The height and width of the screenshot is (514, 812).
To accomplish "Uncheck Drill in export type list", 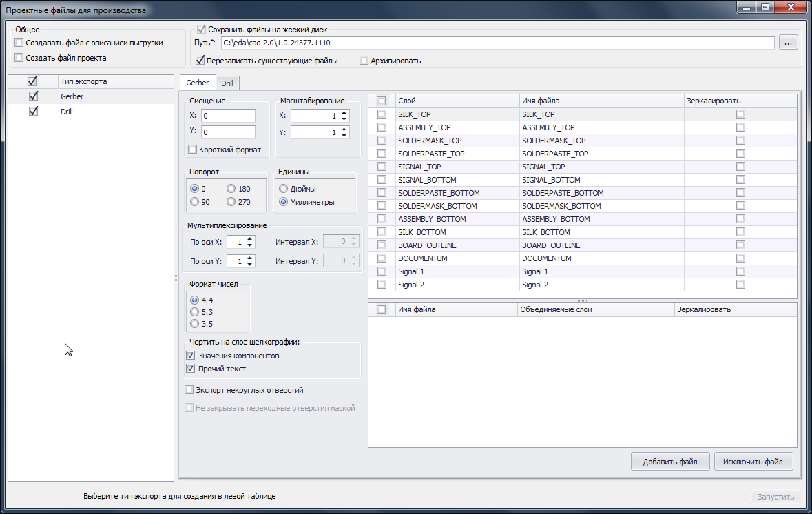I will [x=34, y=111].
